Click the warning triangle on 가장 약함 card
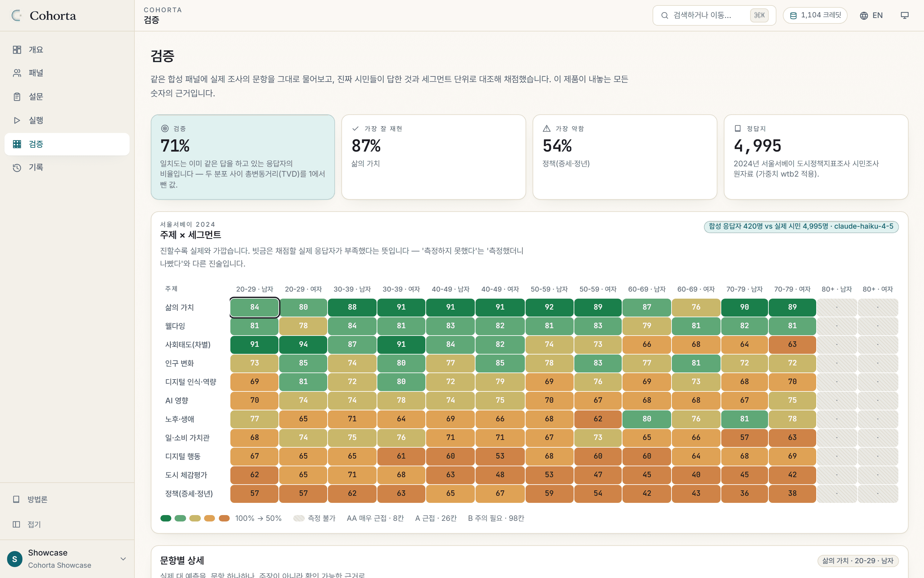Image resolution: width=924 pixels, height=578 pixels. (x=547, y=128)
